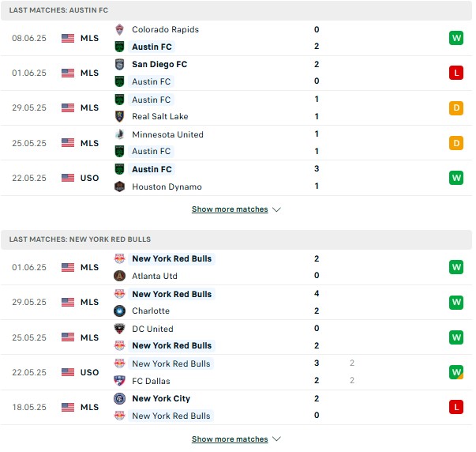Viewport: 476px width, 452px height.
Task: Click US flag in the 08.06.25 row
Action: click(x=68, y=38)
